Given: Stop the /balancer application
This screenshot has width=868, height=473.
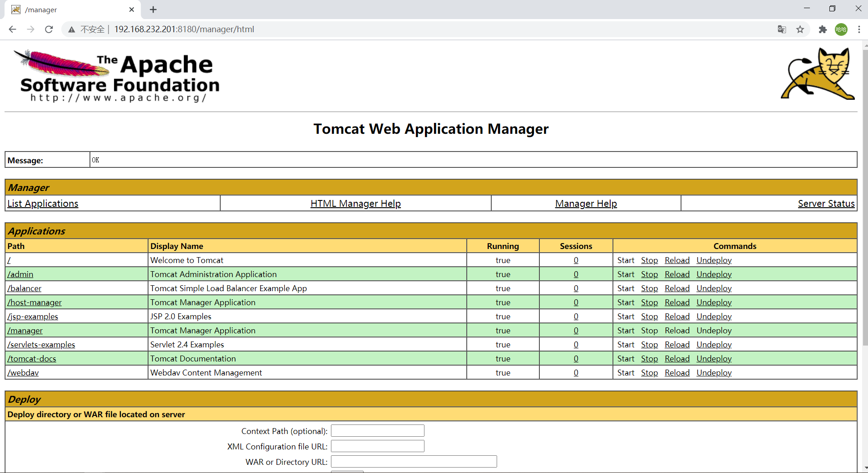Looking at the screenshot, I should (x=649, y=288).
